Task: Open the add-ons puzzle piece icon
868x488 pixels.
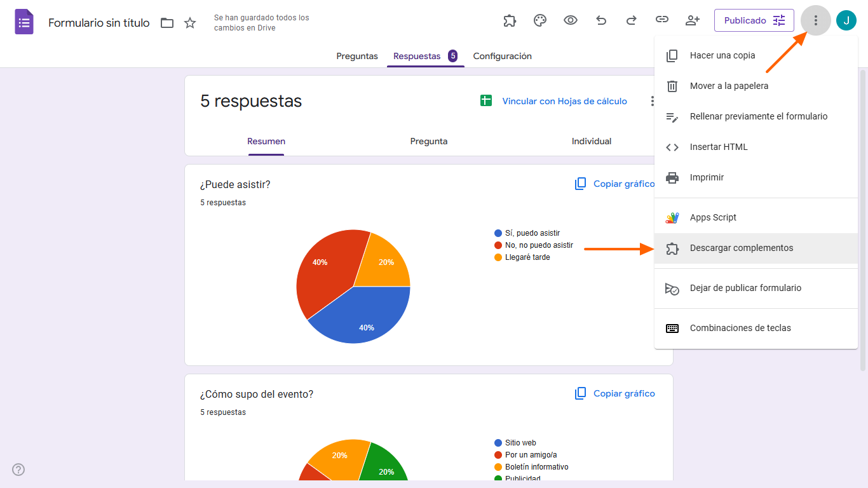Action: (x=510, y=20)
